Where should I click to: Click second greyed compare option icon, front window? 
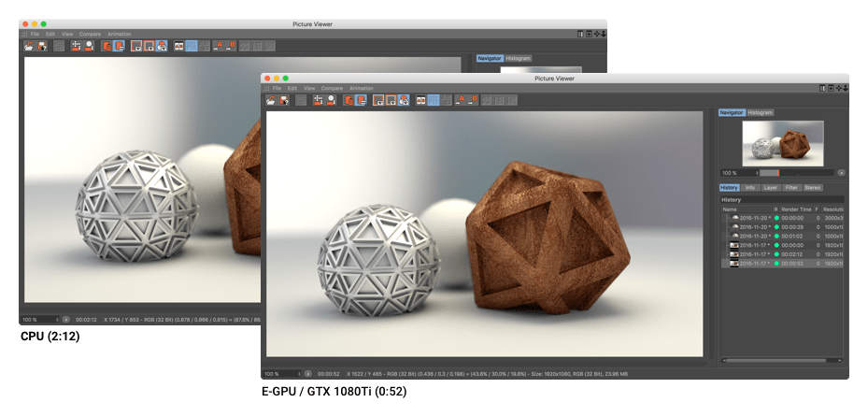pos(499,100)
